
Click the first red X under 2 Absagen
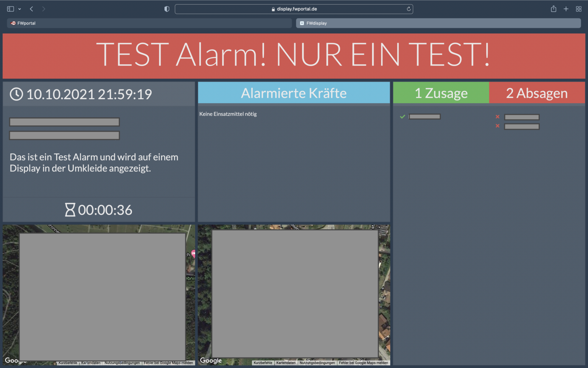(497, 117)
